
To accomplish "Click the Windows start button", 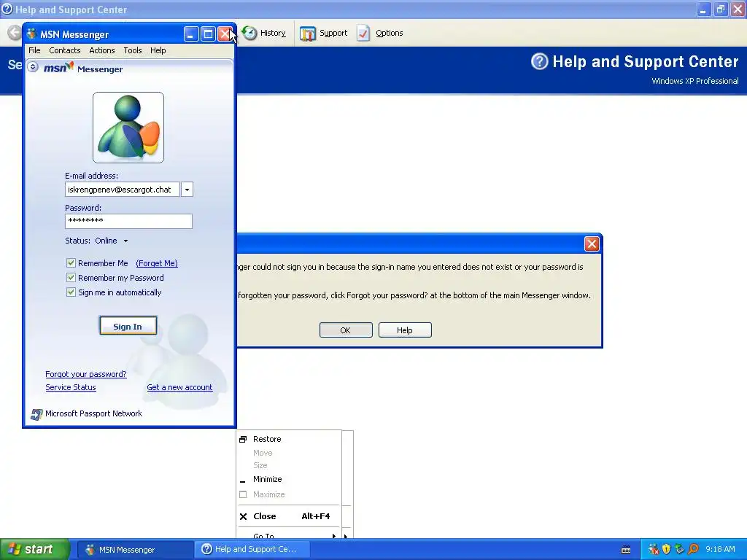I will (x=35, y=550).
